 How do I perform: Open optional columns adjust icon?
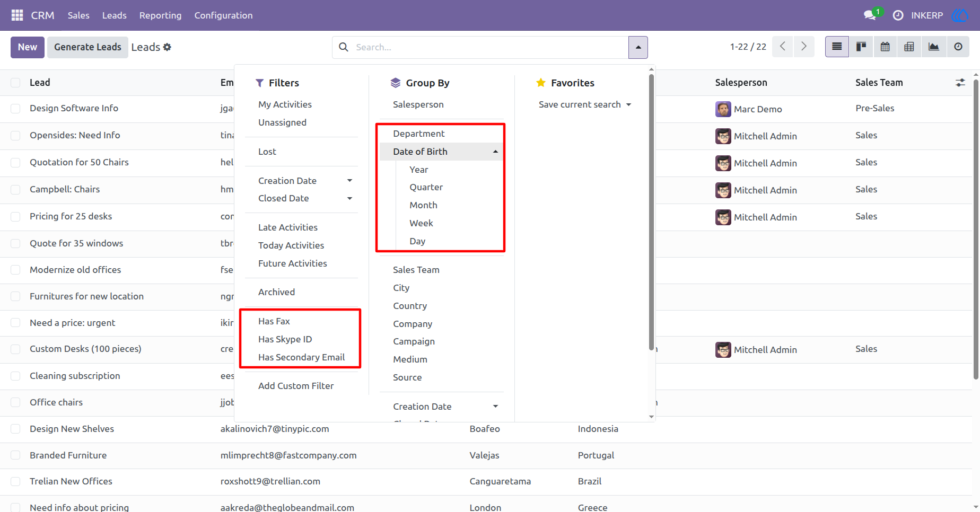960,83
